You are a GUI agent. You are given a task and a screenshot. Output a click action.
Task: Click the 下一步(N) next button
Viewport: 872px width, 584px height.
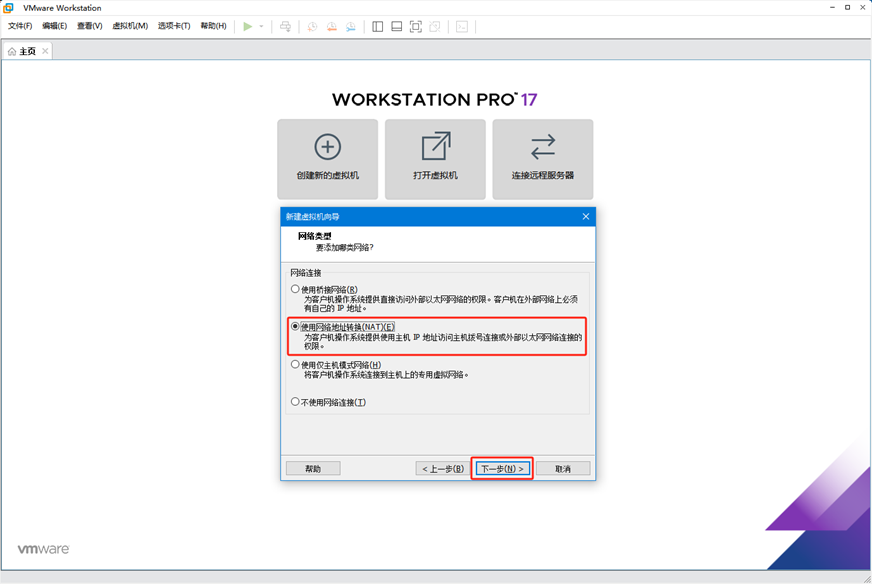[502, 469]
